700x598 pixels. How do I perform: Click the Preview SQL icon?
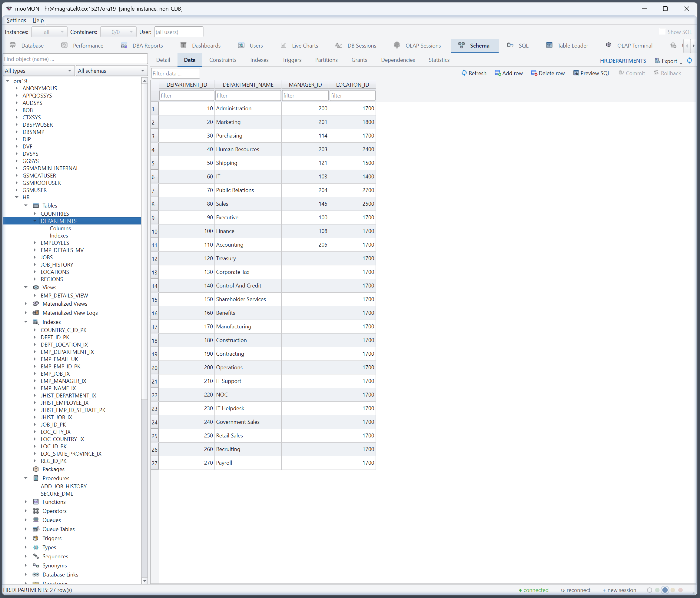(576, 73)
